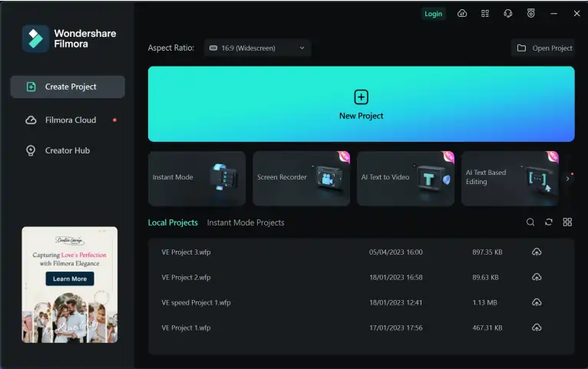Go to Creator Hub
588x369 pixels.
tap(67, 150)
